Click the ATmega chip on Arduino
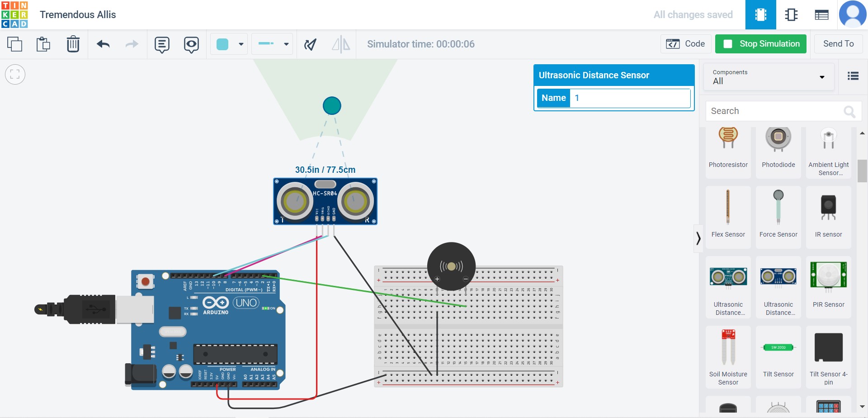868x418 pixels. (x=235, y=354)
